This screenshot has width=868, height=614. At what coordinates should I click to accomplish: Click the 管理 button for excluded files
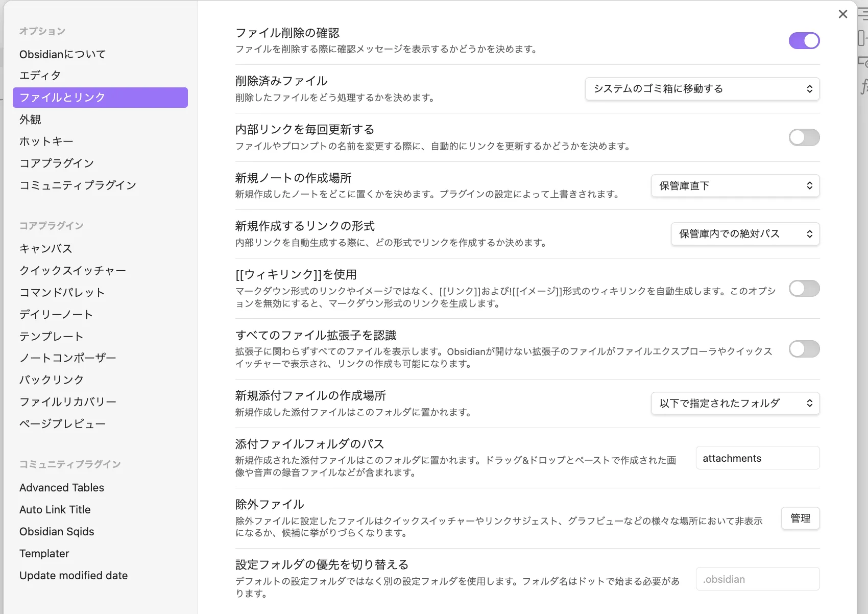pos(800,518)
